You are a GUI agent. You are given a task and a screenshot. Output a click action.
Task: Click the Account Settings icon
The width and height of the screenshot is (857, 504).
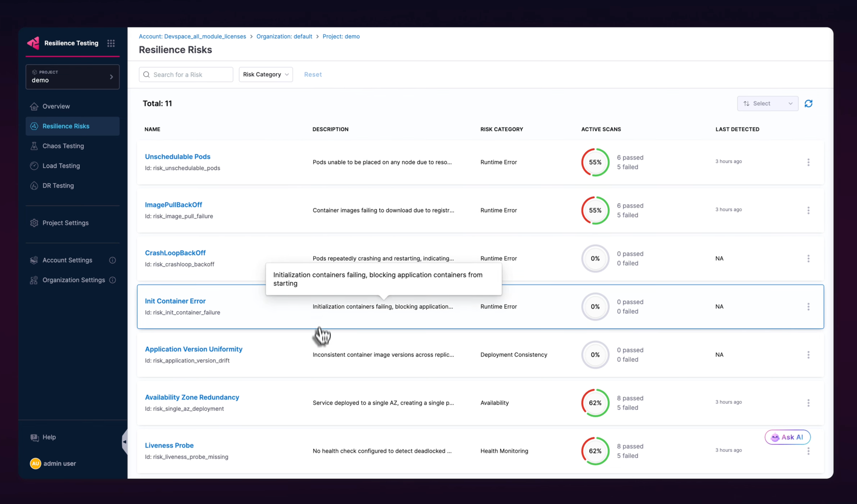(34, 260)
